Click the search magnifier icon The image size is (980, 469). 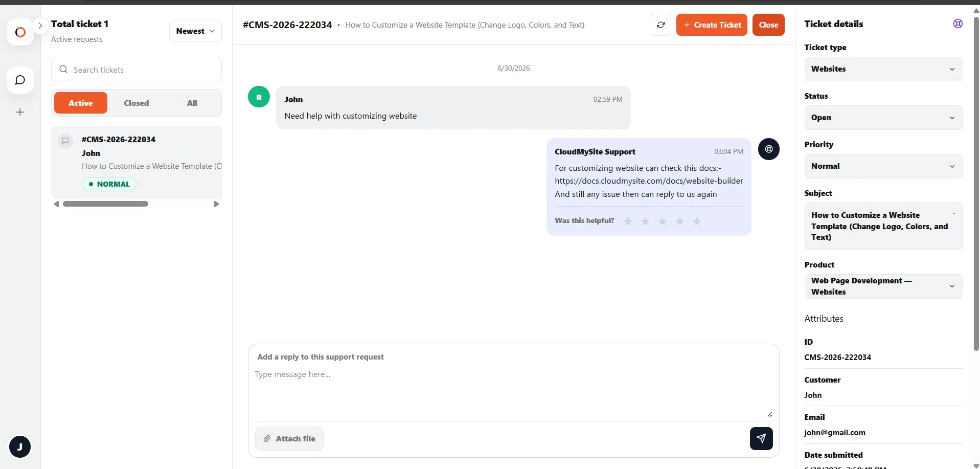pyautogui.click(x=63, y=69)
